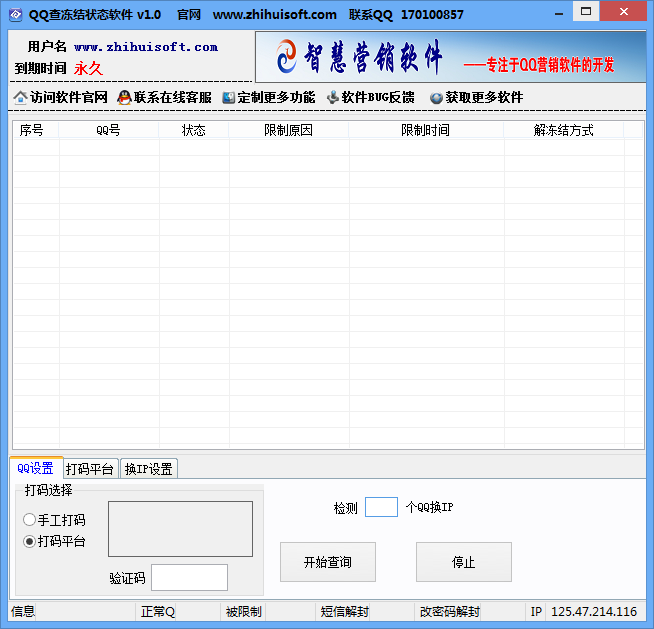The width and height of the screenshot is (654, 629).
Task: Click the QQ号 column header
Action: [108, 130]
